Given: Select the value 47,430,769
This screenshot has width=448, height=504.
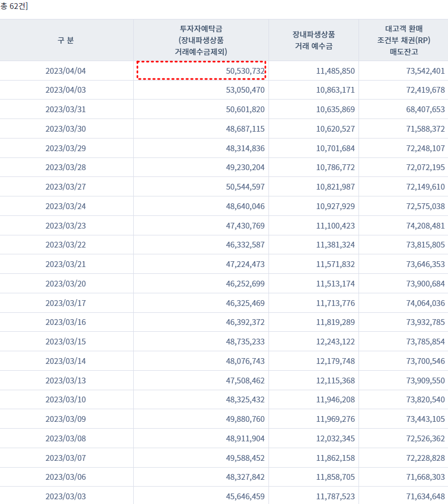Looking at the screenshot, I should (245, 225).
